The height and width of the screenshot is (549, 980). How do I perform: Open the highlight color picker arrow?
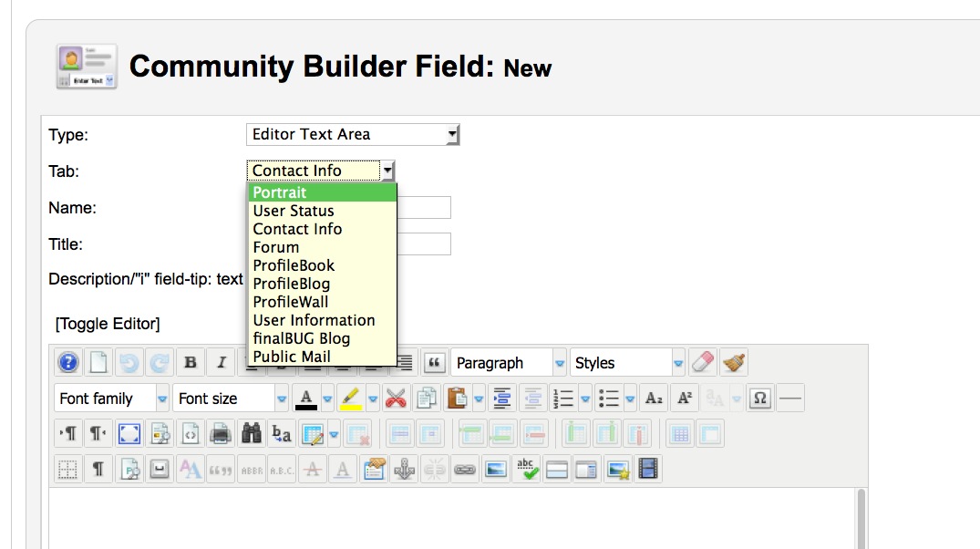click(373, 399)
